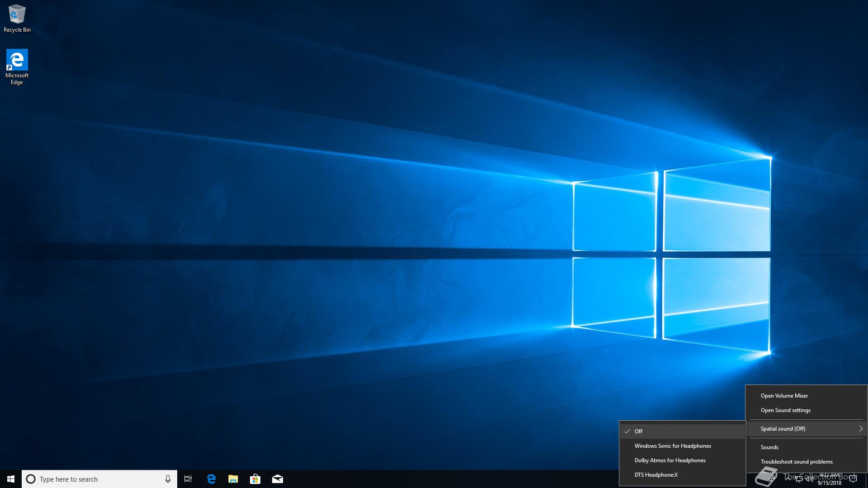The width and height of the screenshot is (868, 488).
Task: Enable Dolby Atmos for Headphones
Action: (682, 460)
